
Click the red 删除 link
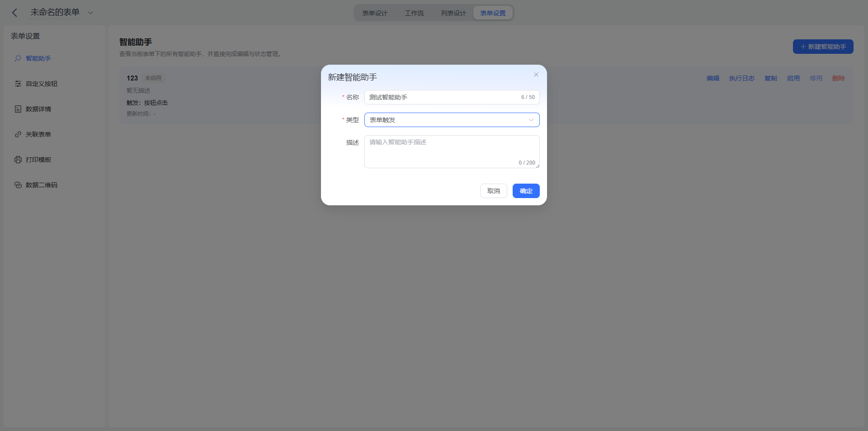[839, 78]
